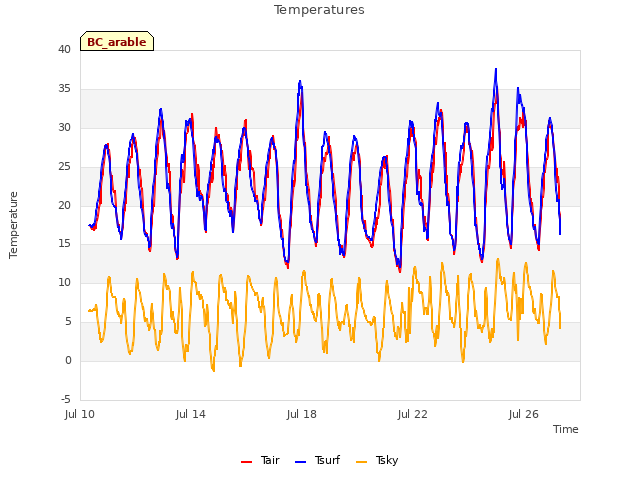The width and height of the screenshot is (640, 480).
Task: Click the Jul 10 x-axis label
Action: [80, 415]
